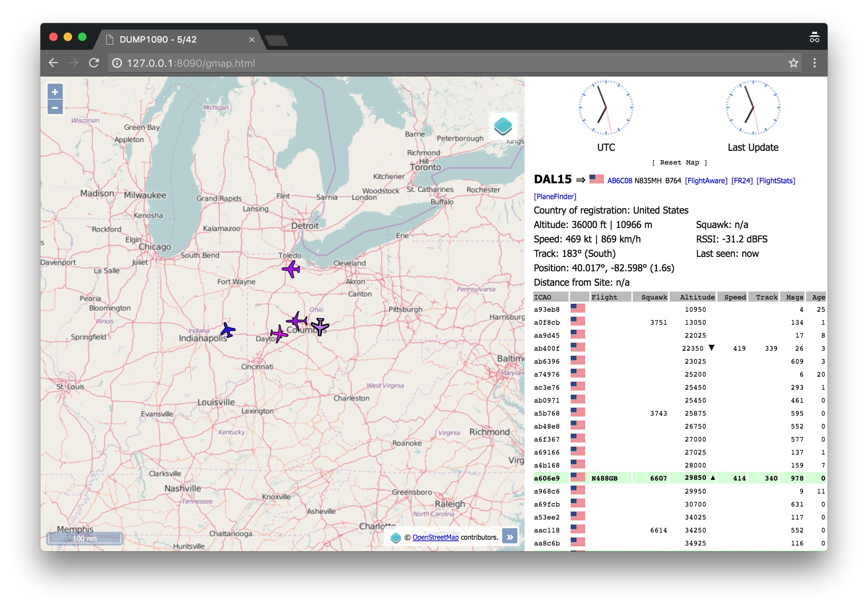Open the FlightAware link for DAL15
This screenshot has width=868, height=609.
click(x=706, y=181)
